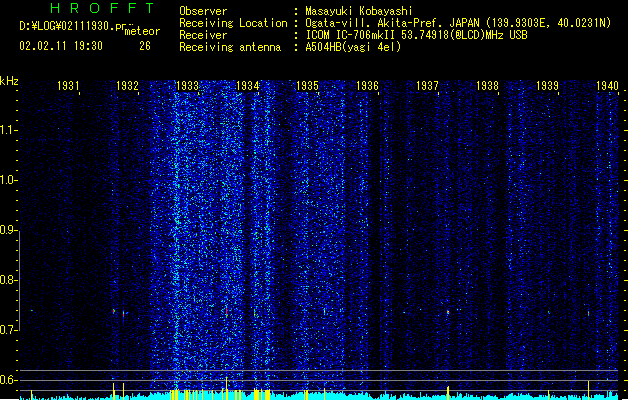This screenshot has height=400, width=629.
Task: Click the 1935 time marker
Action: [307, 86]
